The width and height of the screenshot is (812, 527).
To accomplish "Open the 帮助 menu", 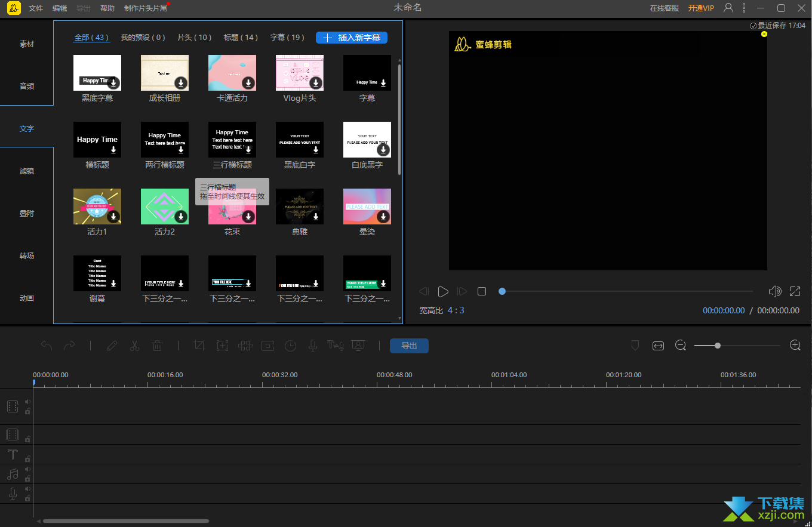I will [x=107, y=8].
